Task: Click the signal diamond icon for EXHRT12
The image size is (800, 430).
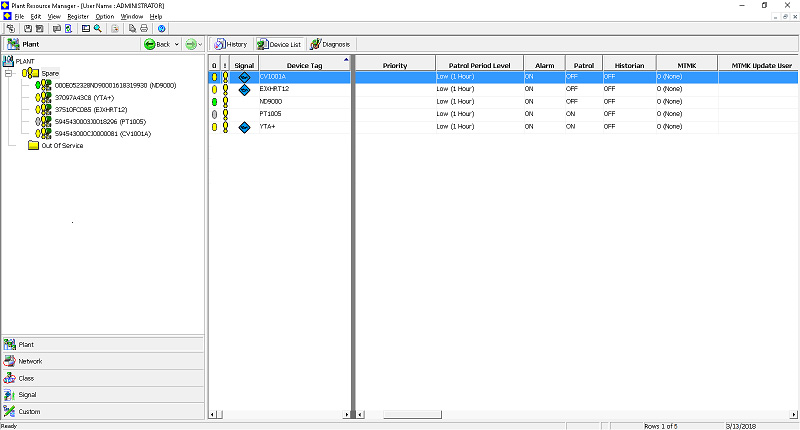Action: 245,89
